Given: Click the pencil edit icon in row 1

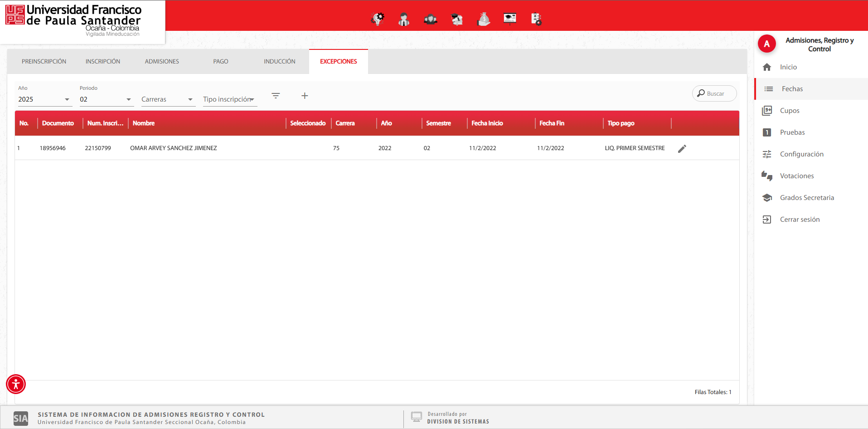Looking at the screenshot, I should tap(682, 149).
